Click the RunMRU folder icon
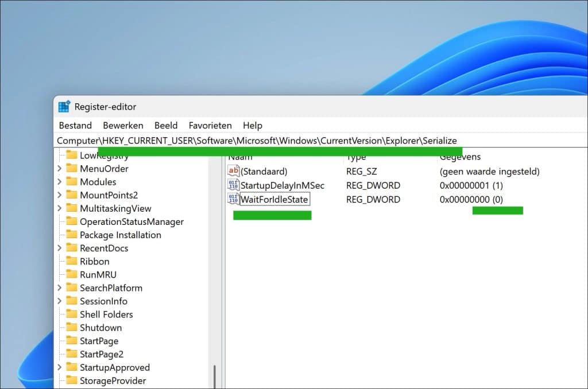 tap(72, 274)
